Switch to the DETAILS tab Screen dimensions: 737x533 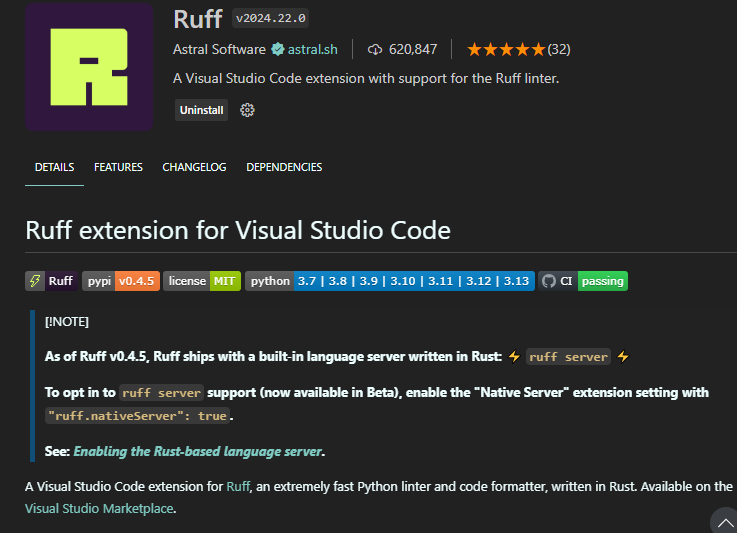pyautogui.click(x=55, y=167)
